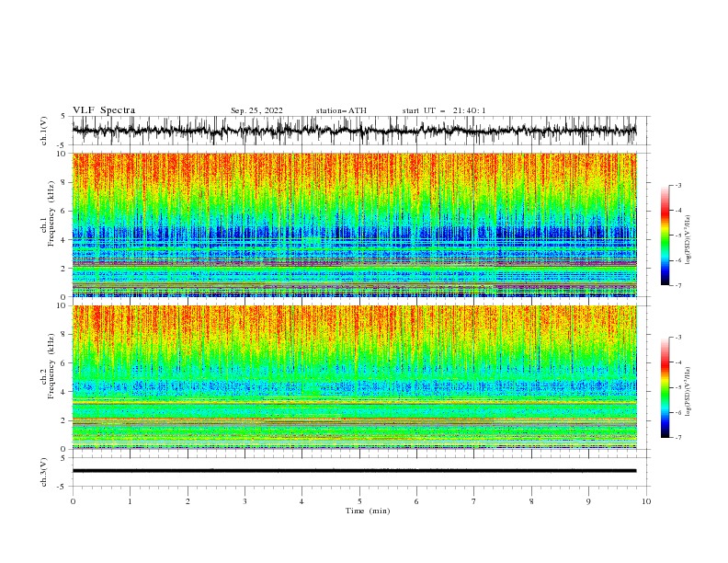The height and width of the screenshot is (563, 728).
Task: Click the "ch.1(V)" waveform axis label
Action: point(44,131)
